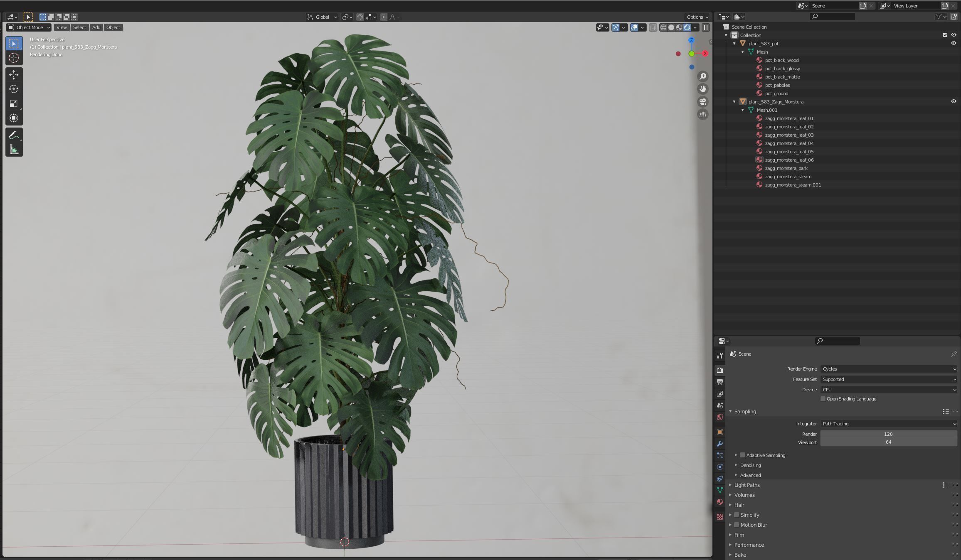Open the Material properties tab icon
Viewport: 961px width, 560px height.
coord(720,502)
